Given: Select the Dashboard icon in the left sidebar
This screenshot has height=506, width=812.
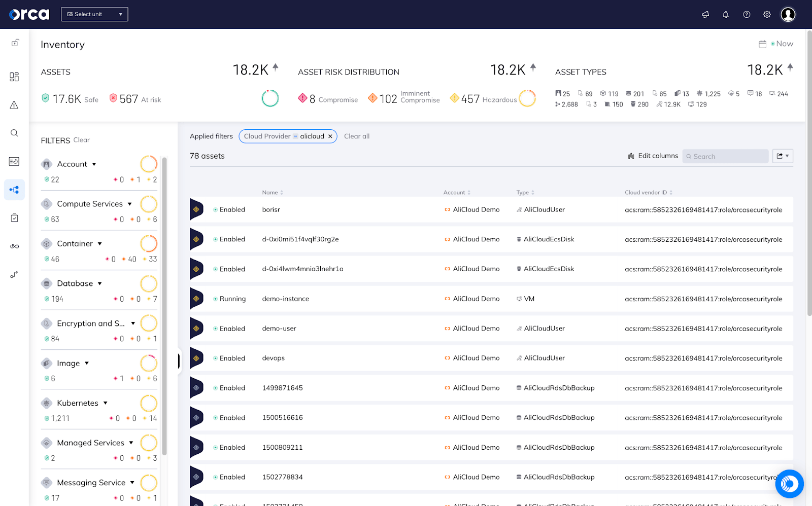Looking at the screenshot, I should point(14,77).
